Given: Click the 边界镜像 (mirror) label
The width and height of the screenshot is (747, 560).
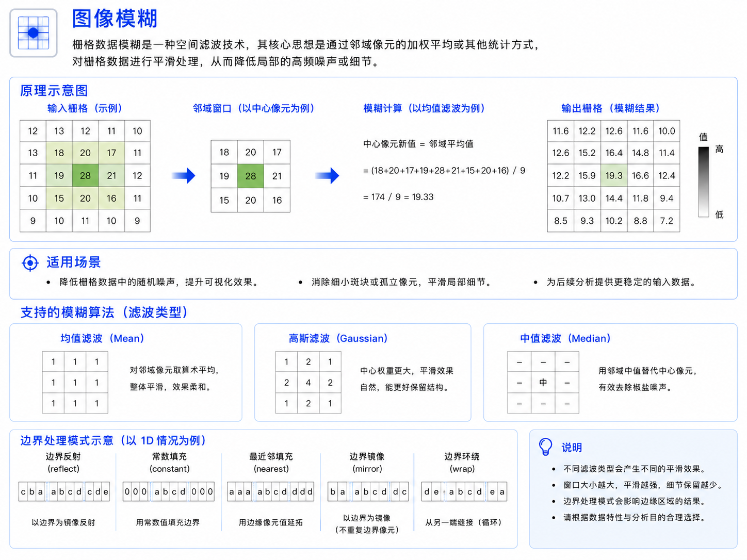Looking at the screenshot, I should (x=367, y=463).
